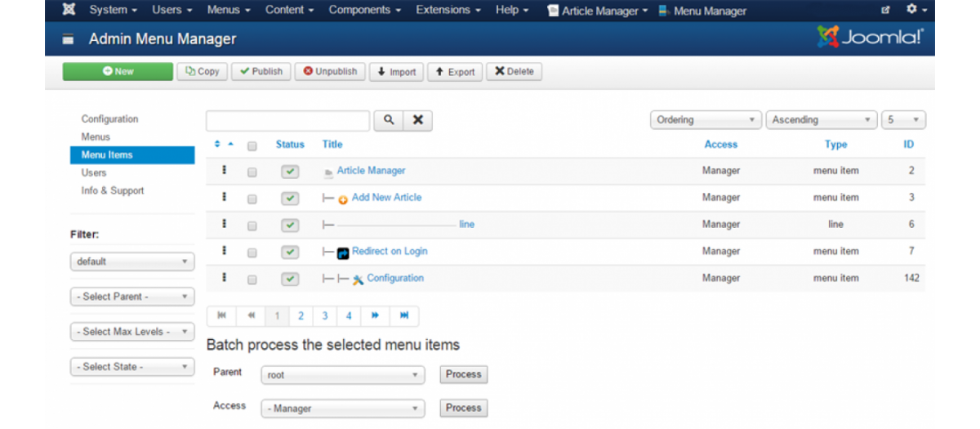Click the Import toolbar button
980x429 pixels.
point(396,72)
